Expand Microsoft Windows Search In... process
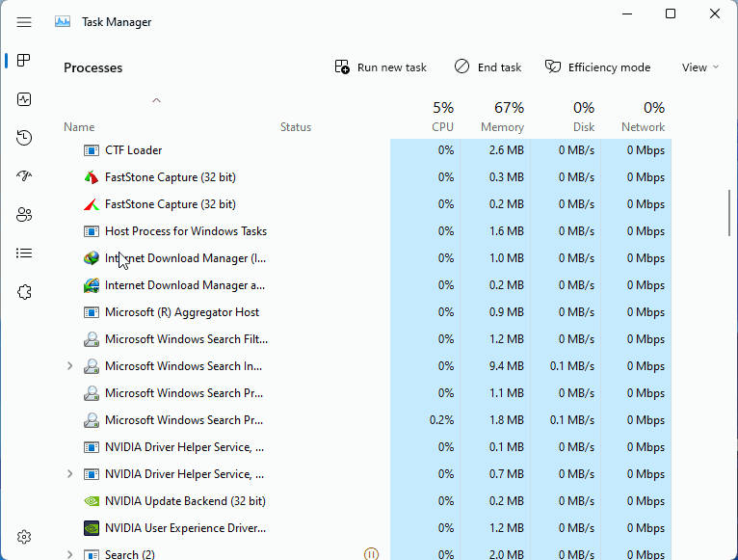 tap(69, 366)
